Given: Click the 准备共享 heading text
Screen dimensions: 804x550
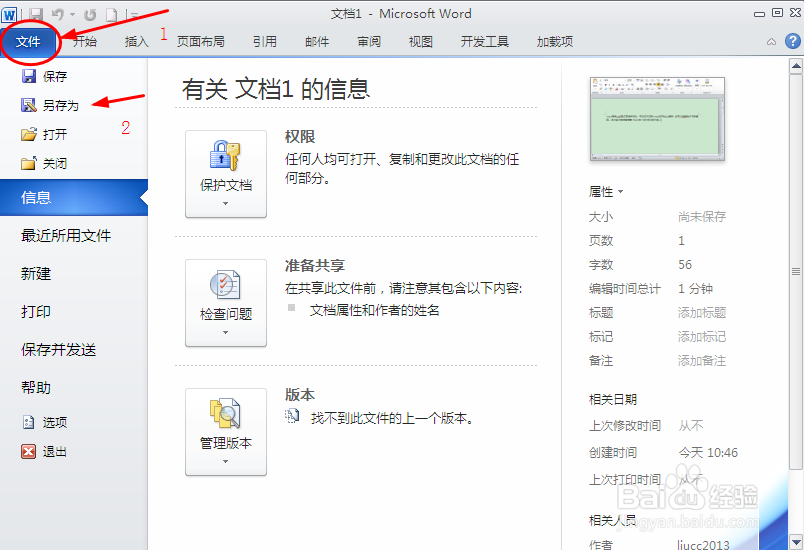Looking at the screenshot, I should pyautogui.click(x=315, y=266).
